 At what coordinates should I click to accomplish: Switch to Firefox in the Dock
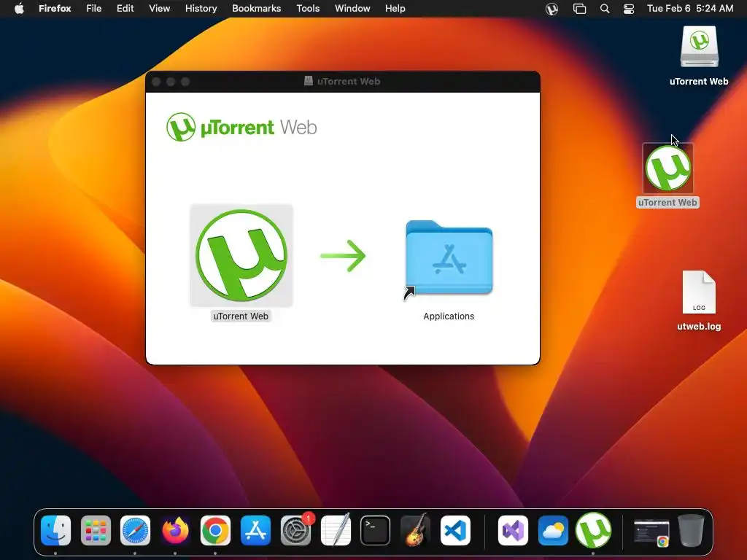175,531
